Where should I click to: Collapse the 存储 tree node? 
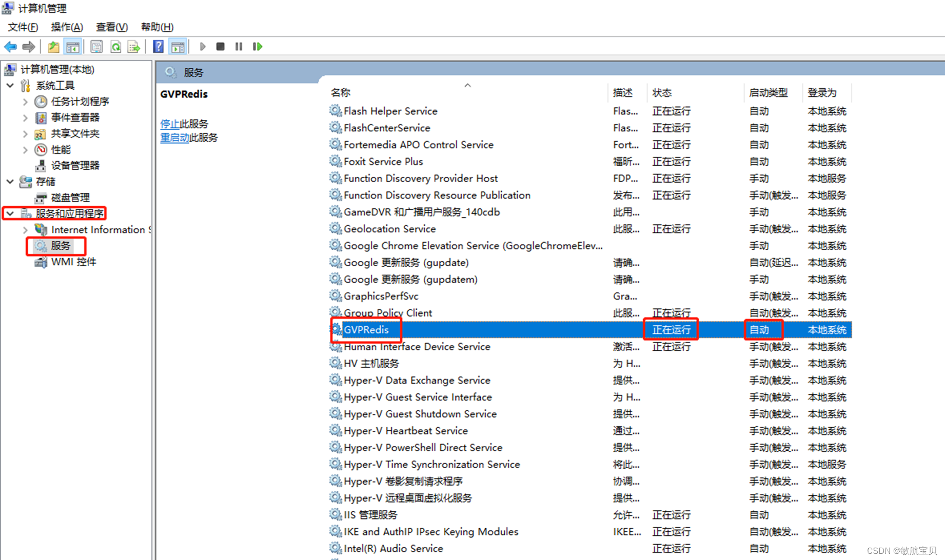pos(10,182)
